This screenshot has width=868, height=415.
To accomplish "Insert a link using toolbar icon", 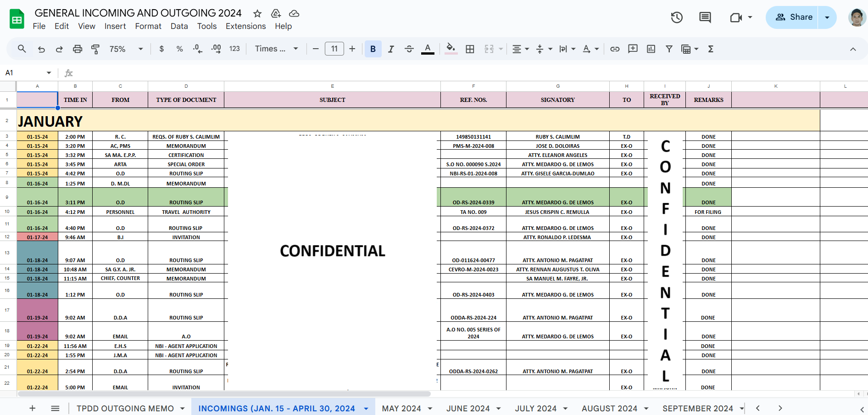I will (x=615, y=49).
